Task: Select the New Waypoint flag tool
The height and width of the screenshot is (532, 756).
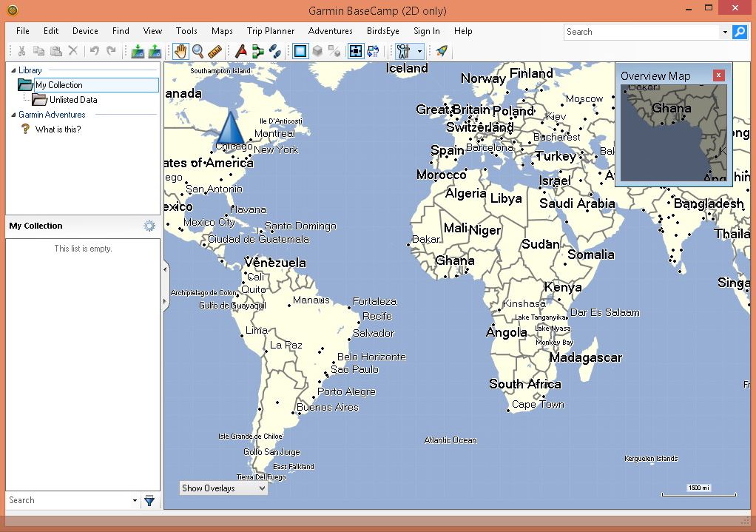Action: (240, 50)
